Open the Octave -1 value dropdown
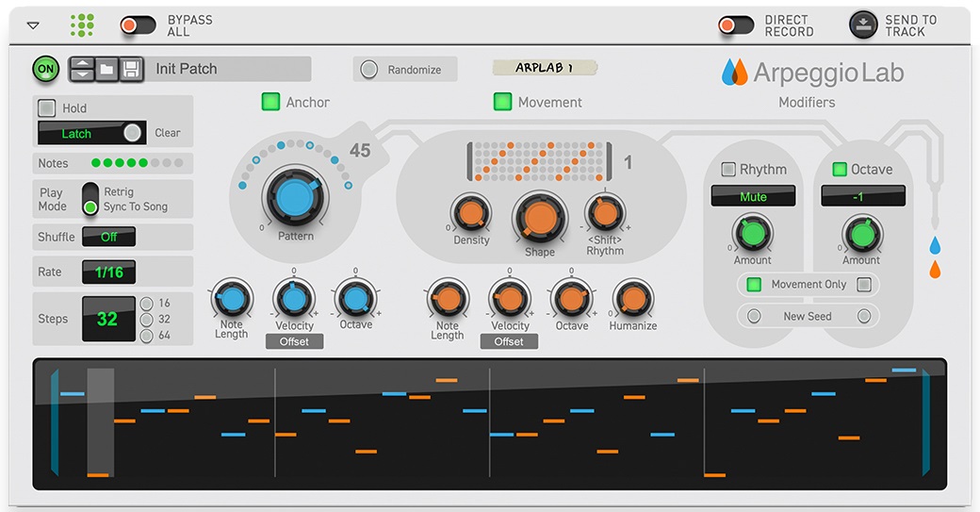This screenshot has height=512, width=980. point(862,196)
